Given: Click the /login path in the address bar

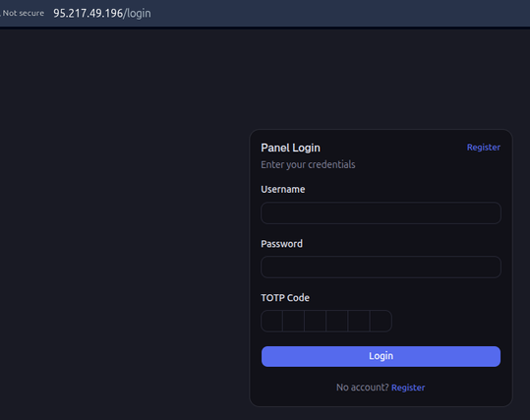Looking at the screenshot, I should (x=138, y=13).
